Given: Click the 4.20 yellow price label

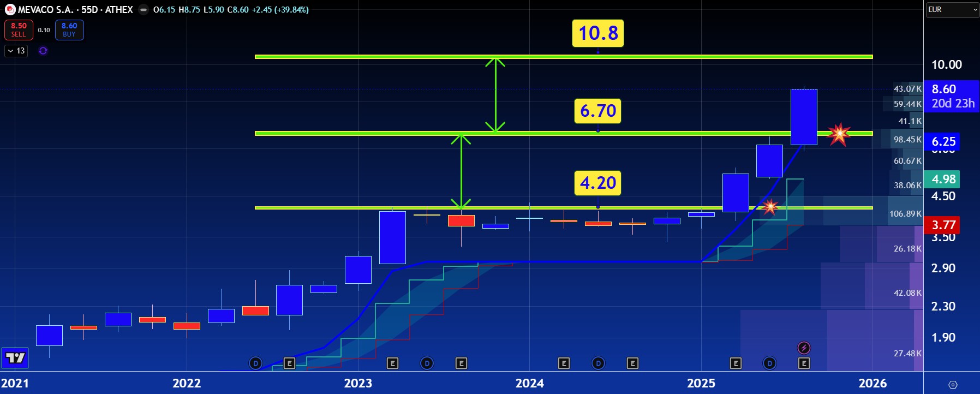Looking at the screenshot, I should click(598, 183).
